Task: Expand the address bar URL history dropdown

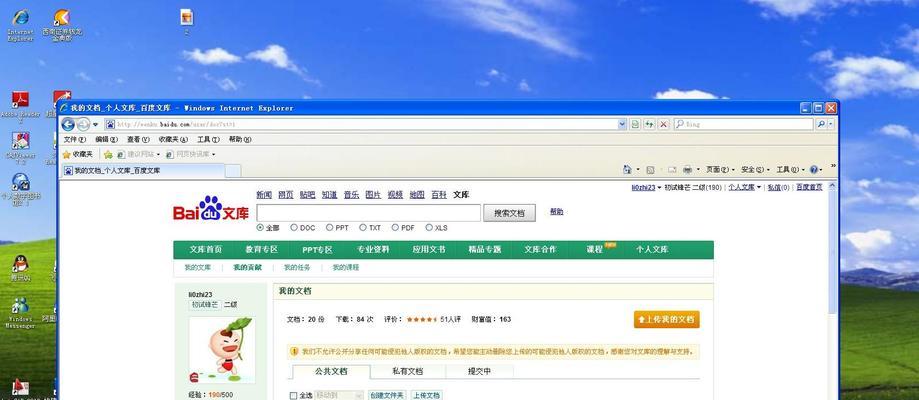Action: (622, 124)
